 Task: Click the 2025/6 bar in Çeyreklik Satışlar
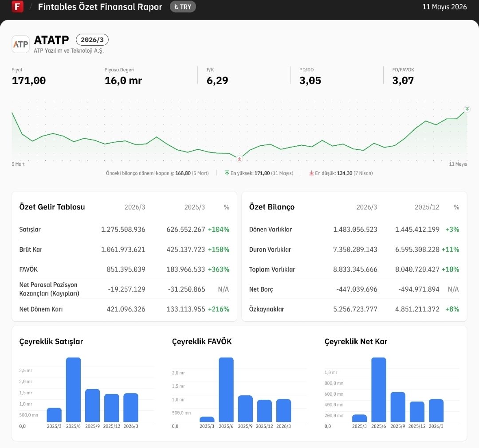pos(73,390)
